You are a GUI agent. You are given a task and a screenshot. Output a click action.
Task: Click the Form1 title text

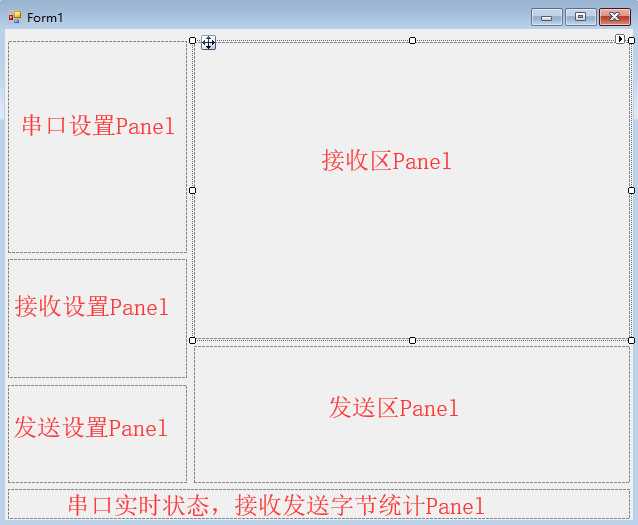click(x=45, y=18)
